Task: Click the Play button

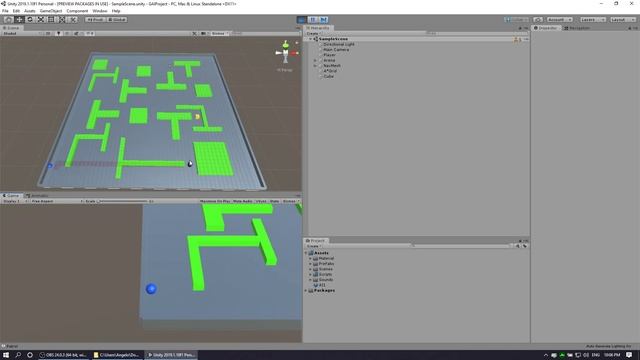Action: 302,20
